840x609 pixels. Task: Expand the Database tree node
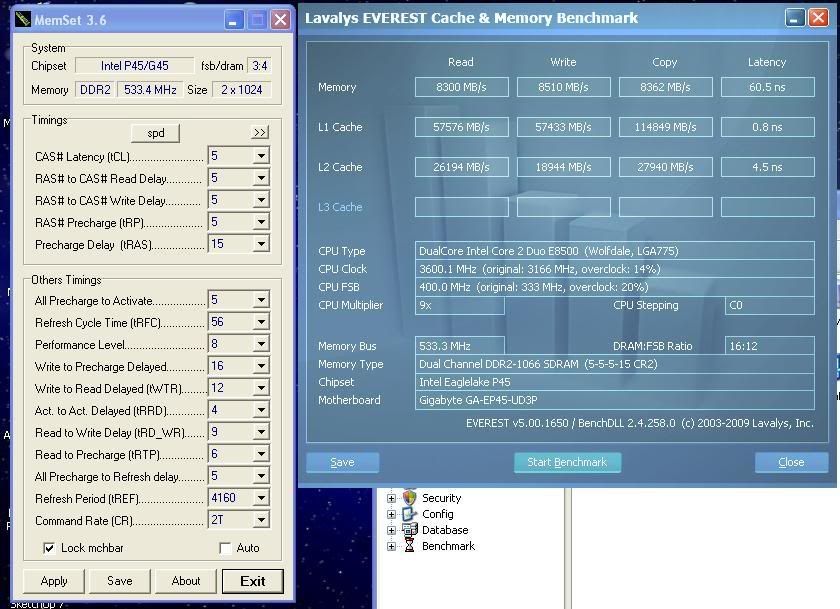coord(391,530)
